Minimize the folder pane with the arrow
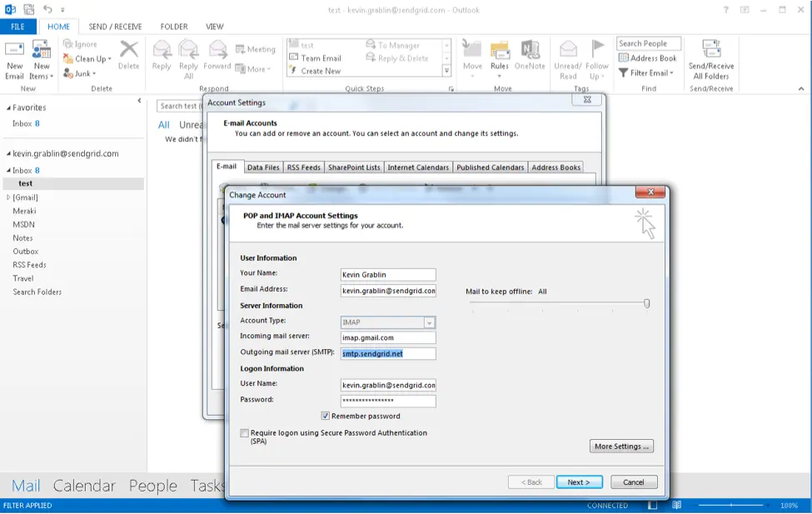 tap(139, 101)
